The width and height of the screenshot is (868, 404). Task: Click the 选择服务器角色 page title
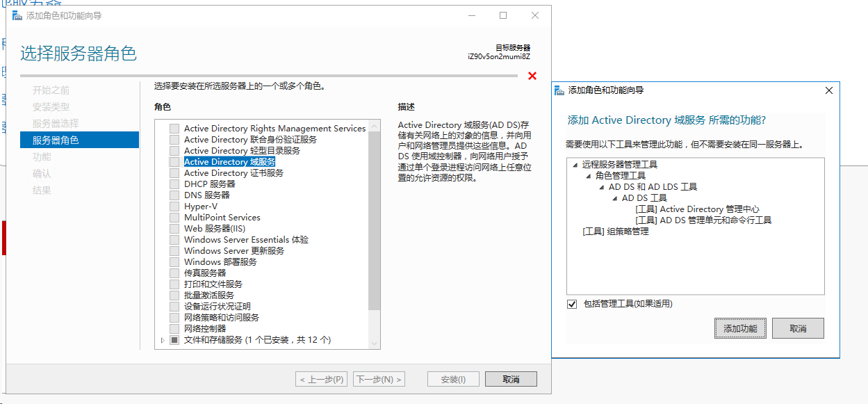tap(79, 54)
